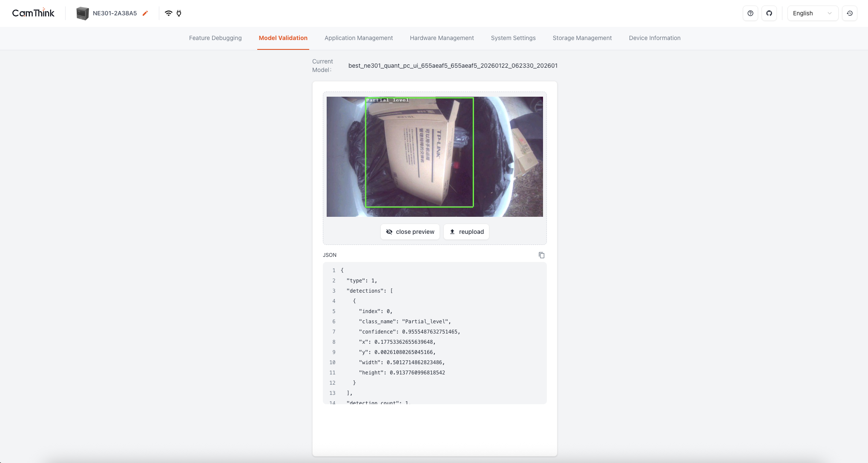Click the power plug status icon

pyautogui.click(x=179, y=13)
